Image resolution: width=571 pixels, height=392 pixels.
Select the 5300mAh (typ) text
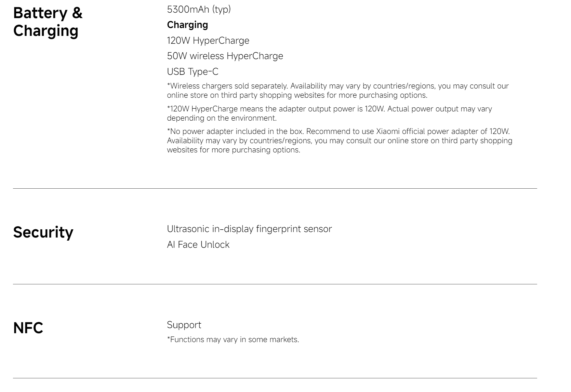(199, 9)
